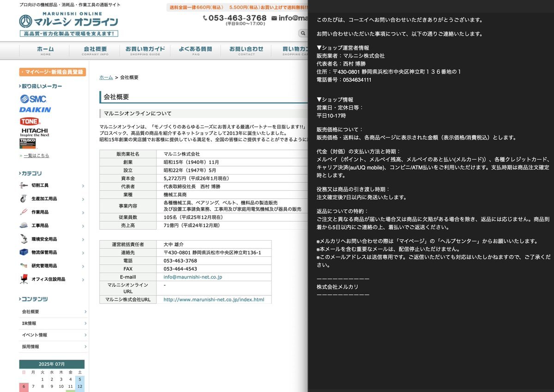Click the 工事用品 helmet icon
The image size is (554, 392).
pyautogui.click(x=24, y=226)
